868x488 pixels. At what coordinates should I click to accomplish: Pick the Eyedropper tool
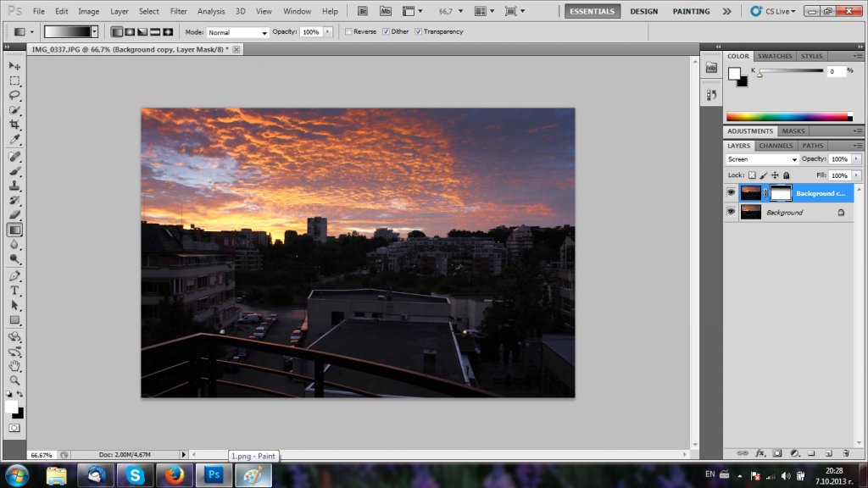click(x=14, y=139)
